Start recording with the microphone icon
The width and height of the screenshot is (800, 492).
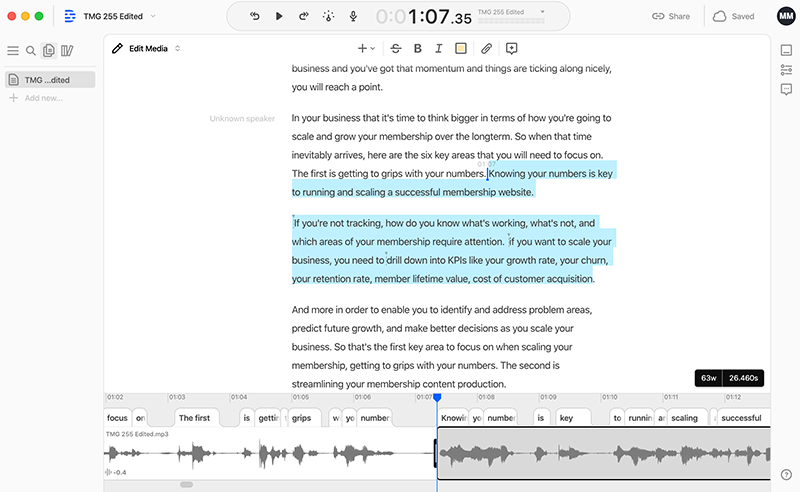coord(353,16)
